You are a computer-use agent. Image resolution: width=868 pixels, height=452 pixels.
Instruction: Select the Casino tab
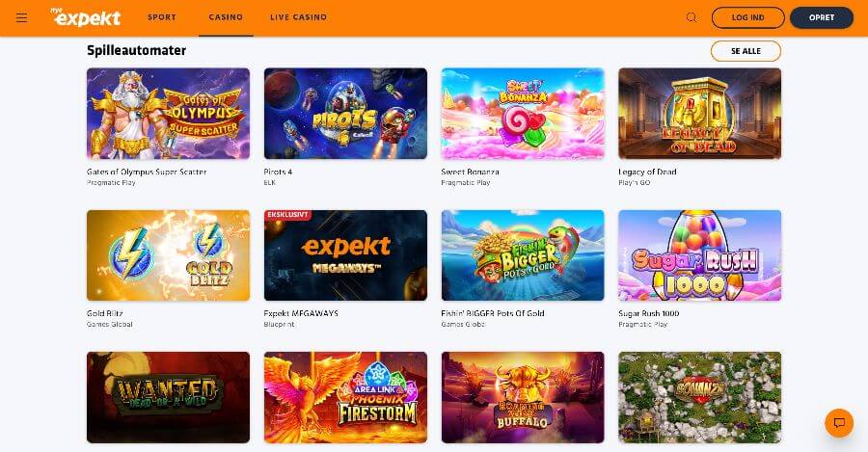pos(226,17)
